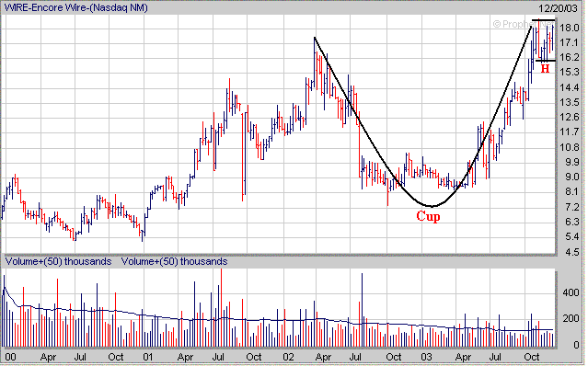Click the Apr label following the 03 year
The height and width of the screenshot is (366, 588).
click(x=463, y=358)
